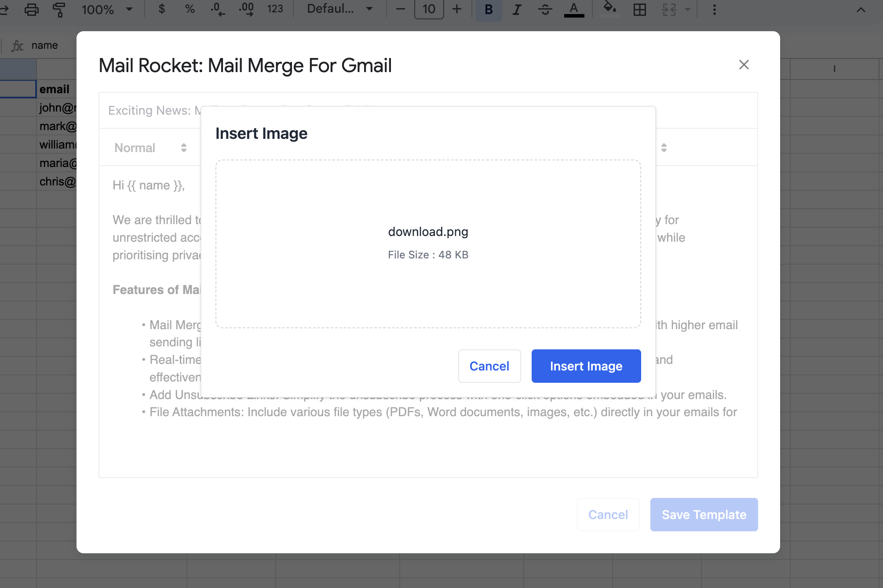Viewport: 883px width, 588px height.
Task: Click the blue Insert Image button
Action: tap(586, 366)
